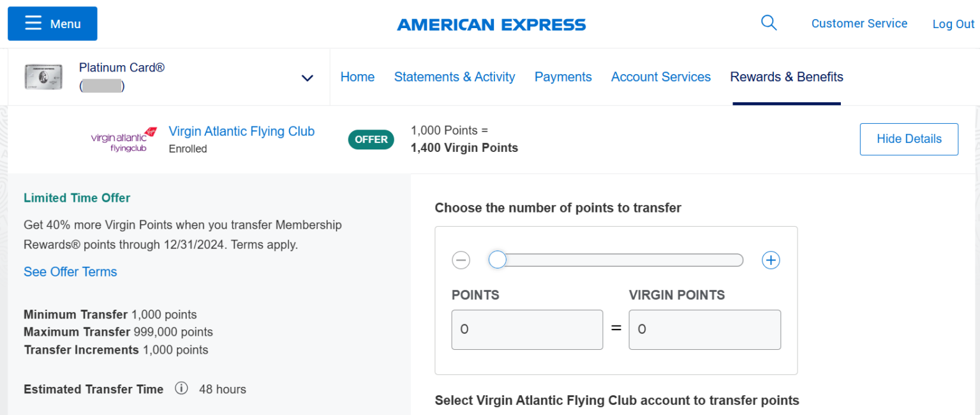Click the Estimated Transfer Time info icon
Viewport: 980px width, 415px height.
click(x=181, y=388)
